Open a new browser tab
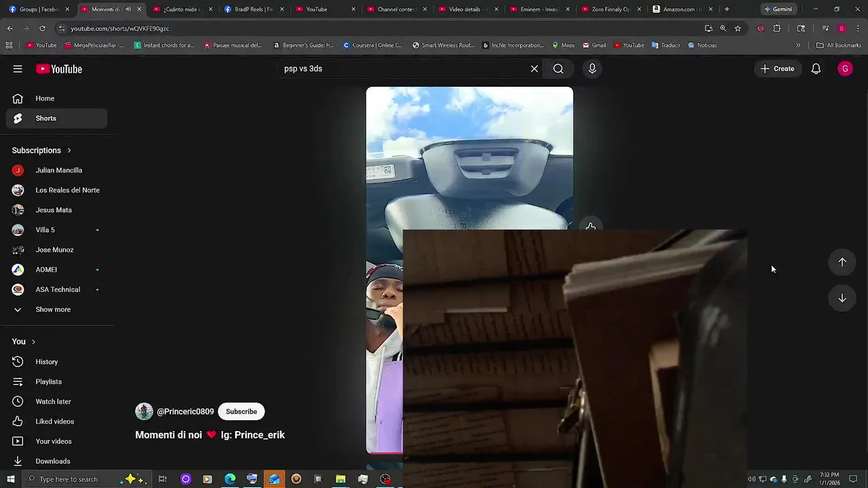The height and width of the screenshot is (488, 868). [727, 9]
